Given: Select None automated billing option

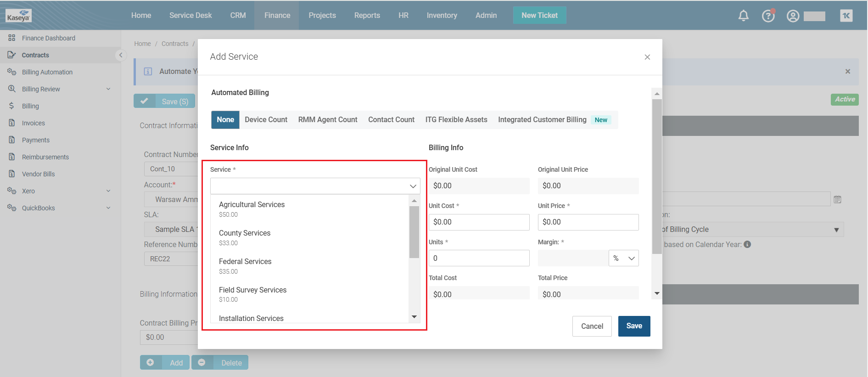Looking at the screenshot, I should 225,120.
